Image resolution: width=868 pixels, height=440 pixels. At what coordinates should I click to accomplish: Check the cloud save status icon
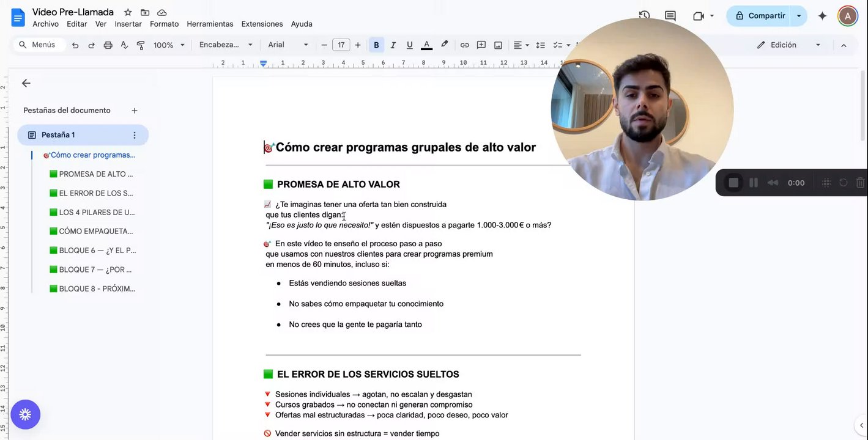tap(162, 12)
